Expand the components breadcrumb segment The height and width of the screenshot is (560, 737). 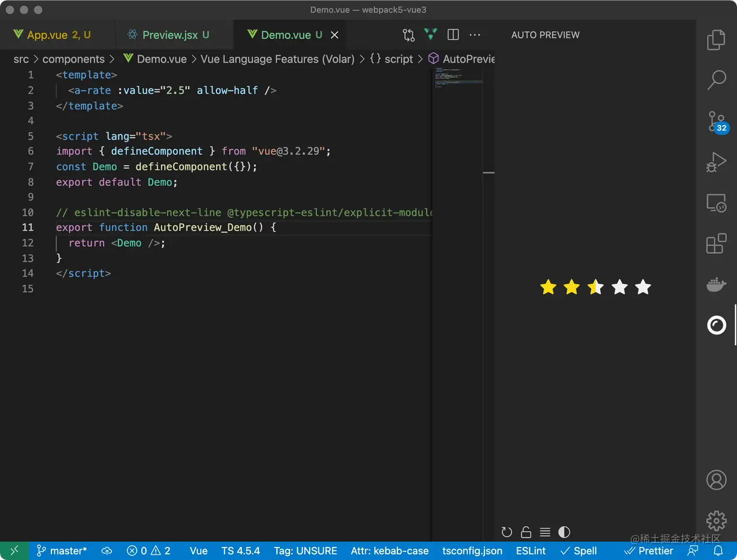click(73, 59)
